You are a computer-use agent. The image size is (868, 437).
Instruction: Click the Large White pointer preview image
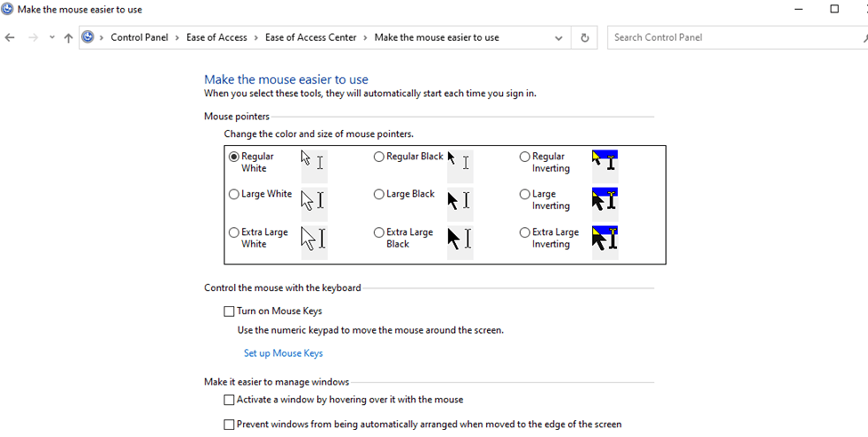[x=314, y=204]
